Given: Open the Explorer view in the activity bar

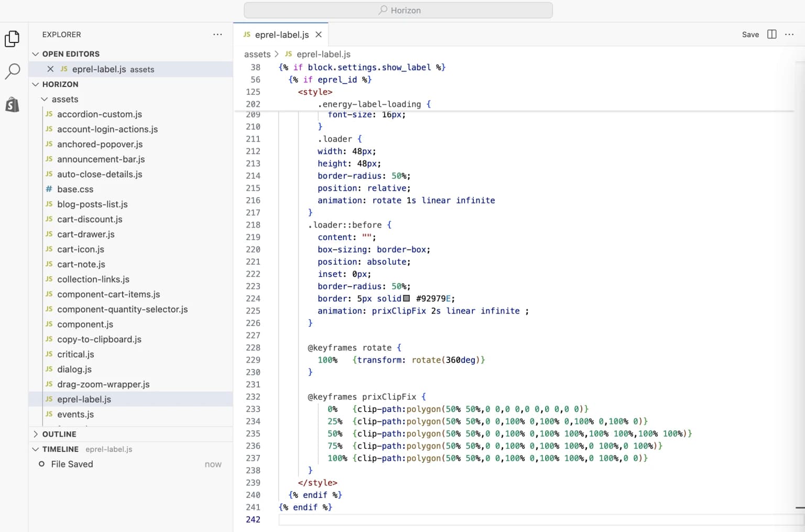Looking at the screenshot, I should click(12, 38).
